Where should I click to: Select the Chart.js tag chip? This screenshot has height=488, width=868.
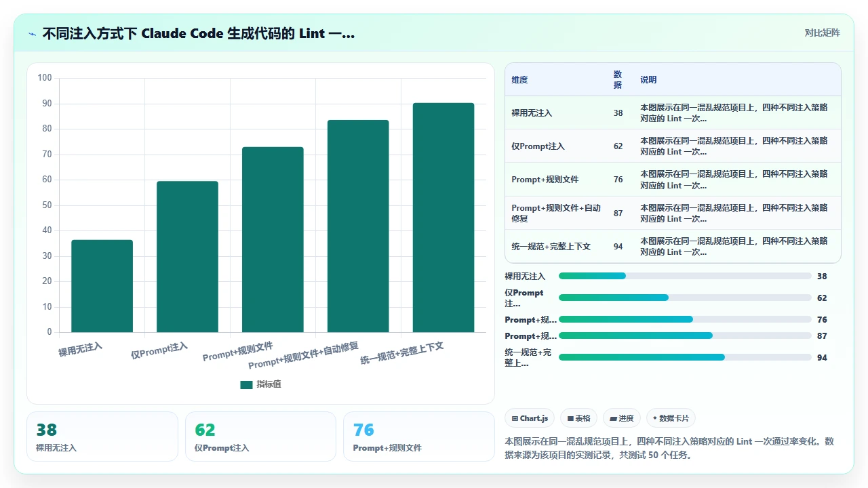click(530, 418)
